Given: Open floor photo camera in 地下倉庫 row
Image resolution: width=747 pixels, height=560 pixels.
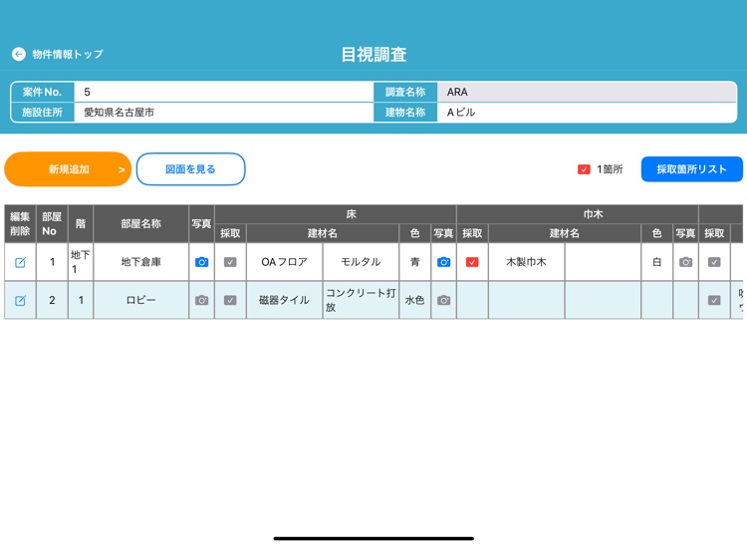Looking at the screenshot, I should point(443,262).
